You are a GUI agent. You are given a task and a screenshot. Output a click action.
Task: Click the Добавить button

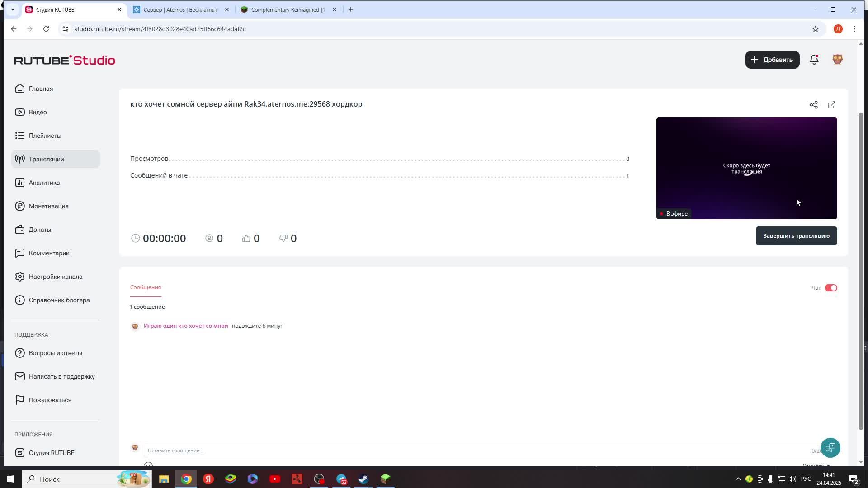[772, 60]
